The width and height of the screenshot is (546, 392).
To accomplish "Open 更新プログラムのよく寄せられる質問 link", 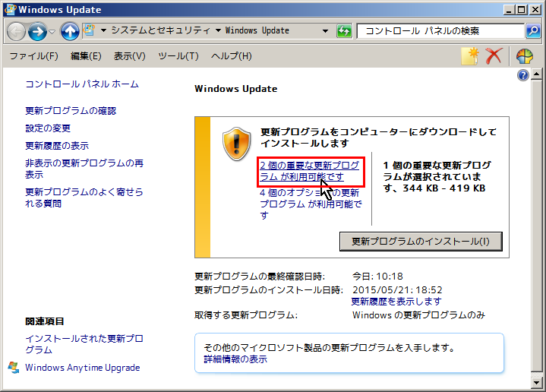I will (x=84, y=198).
